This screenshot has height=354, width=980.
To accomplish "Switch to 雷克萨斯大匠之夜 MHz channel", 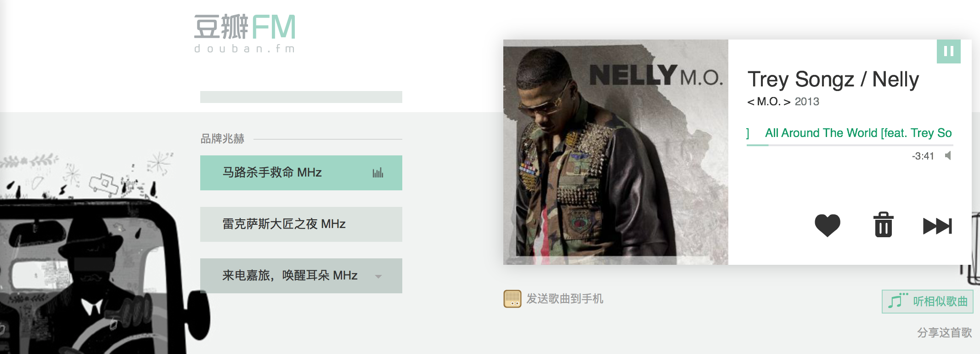I will (x=301, y=224).
